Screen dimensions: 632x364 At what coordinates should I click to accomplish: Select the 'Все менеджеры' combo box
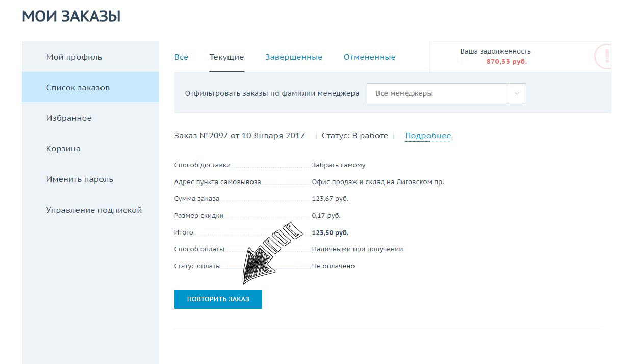446,94
